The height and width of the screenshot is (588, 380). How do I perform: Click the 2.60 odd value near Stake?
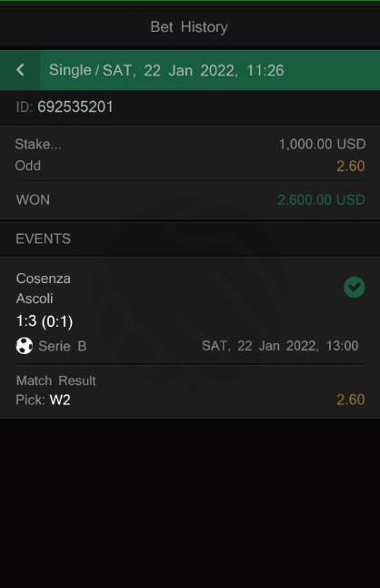pyautogui.click(x=350, y=167)
